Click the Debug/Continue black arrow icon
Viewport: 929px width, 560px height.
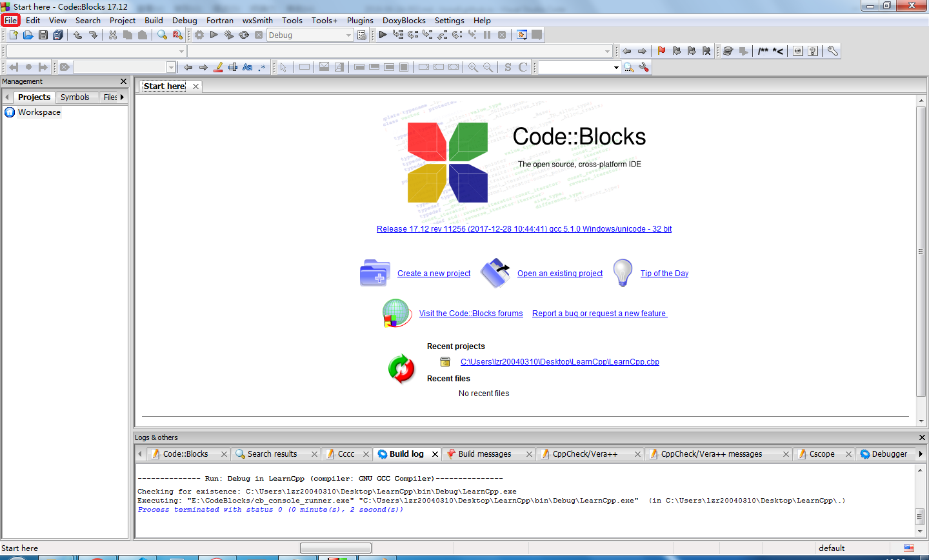click(x=383, y=35)
